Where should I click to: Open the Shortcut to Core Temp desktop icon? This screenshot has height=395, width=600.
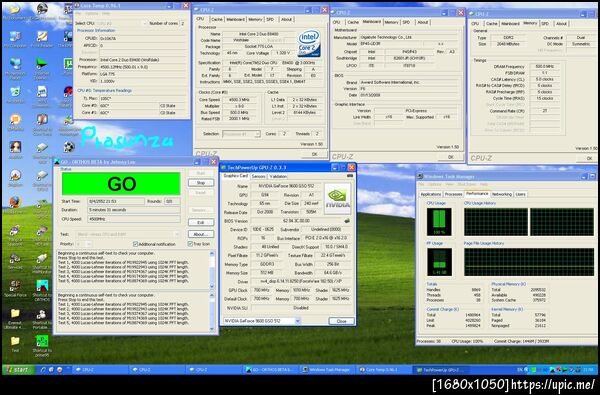pos(42,124)
